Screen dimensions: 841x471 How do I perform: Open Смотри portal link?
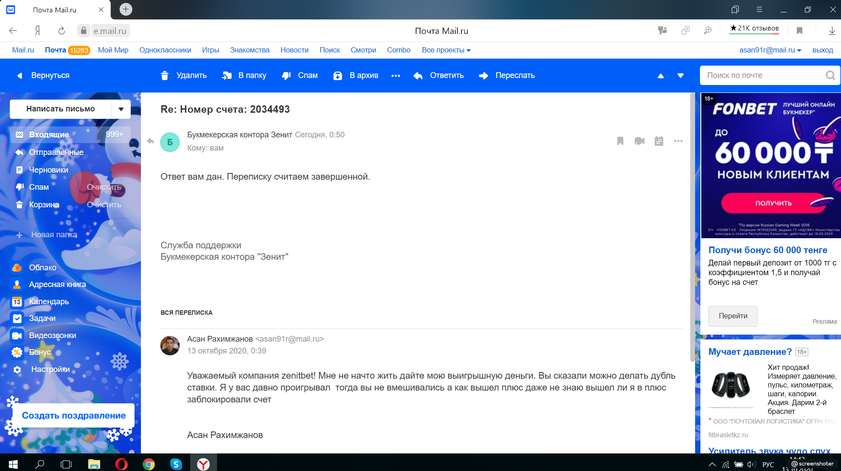click(x=363, y=50)
